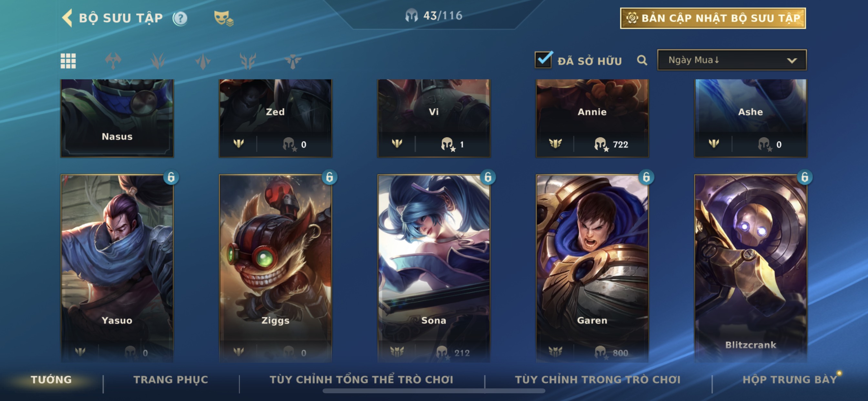Go back using the arrow beside BỘ SƯU TẬP

point(67,18)
